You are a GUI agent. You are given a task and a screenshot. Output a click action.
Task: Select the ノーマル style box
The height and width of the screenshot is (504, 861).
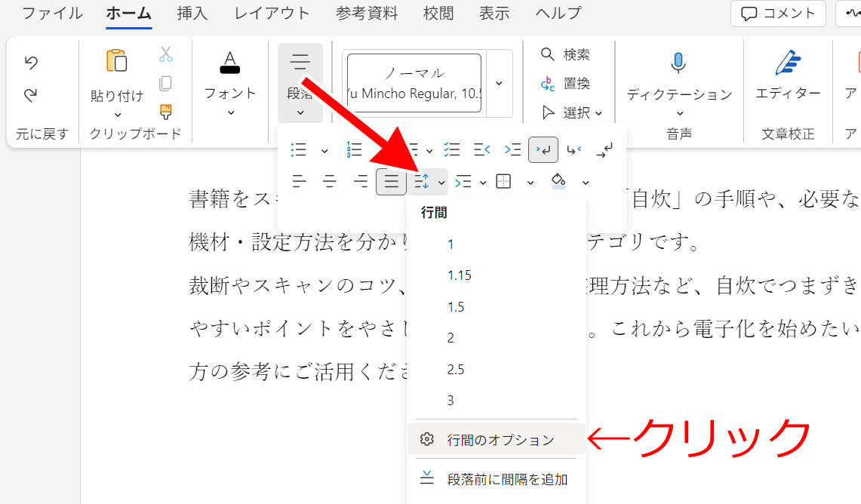[x=414, y=83]
